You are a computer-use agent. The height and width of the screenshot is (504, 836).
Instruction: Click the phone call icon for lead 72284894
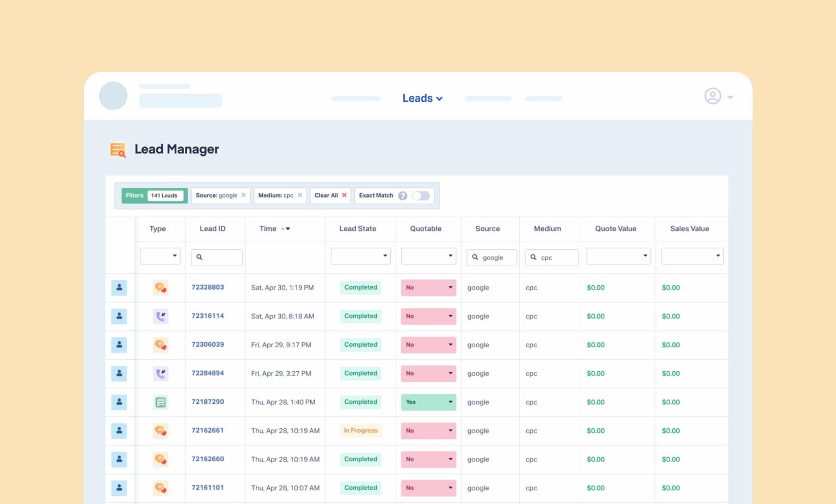tap(161, 373)
